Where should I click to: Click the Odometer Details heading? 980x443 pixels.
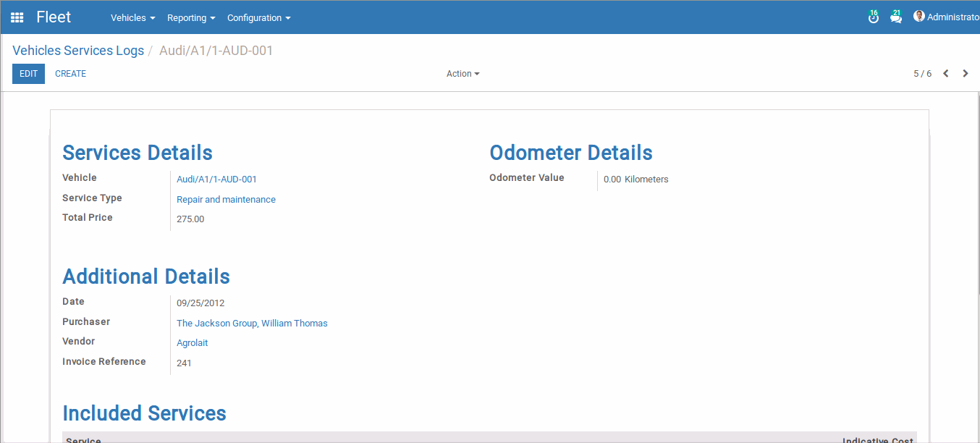tap(571, 153)
